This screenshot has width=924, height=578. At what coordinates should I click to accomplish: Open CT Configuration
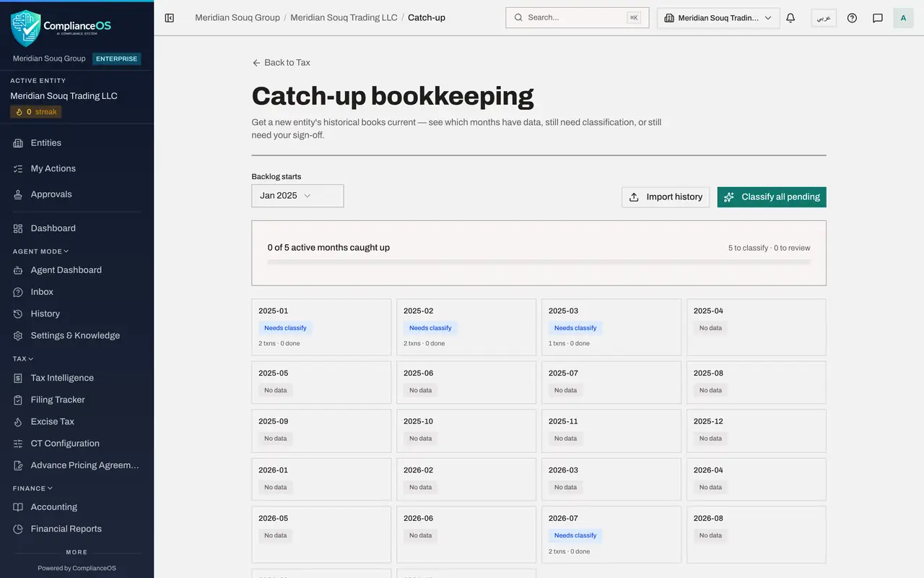coord(77,444)
